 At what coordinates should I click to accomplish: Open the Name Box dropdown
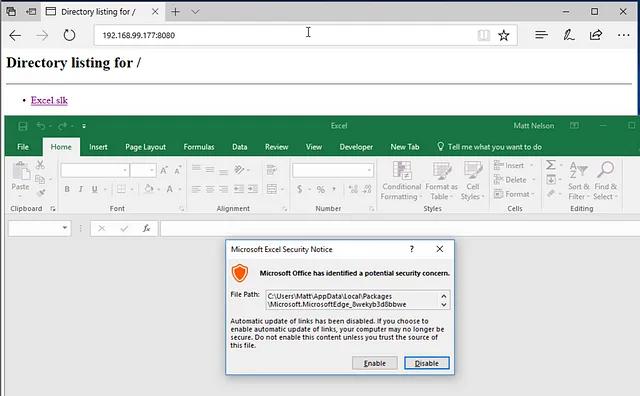click(x=65, y=228)
